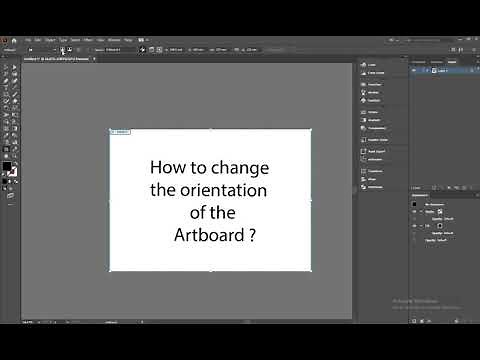Expand the Stroke row in Appearance panel
Viewport: 480px width, 360px height.
(x=421, y=212)
